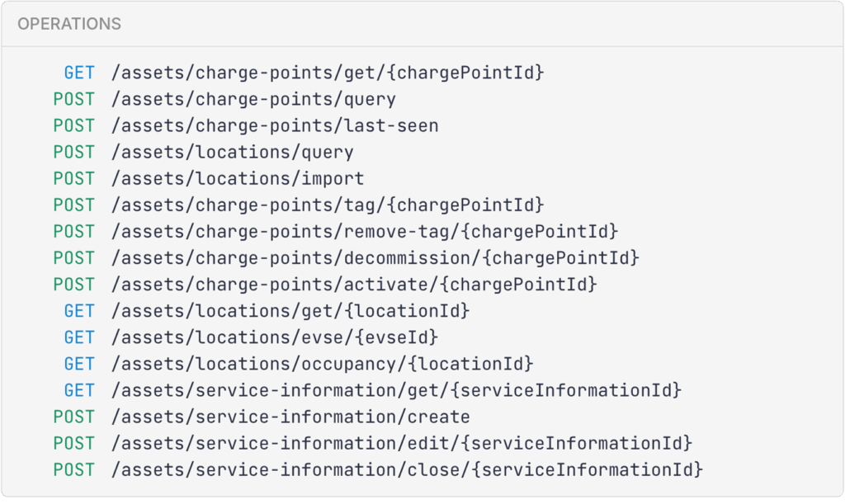Go to POST service-information edit operation
The image size is (845, 504).
pyautogui.click(x=401, y=443)
